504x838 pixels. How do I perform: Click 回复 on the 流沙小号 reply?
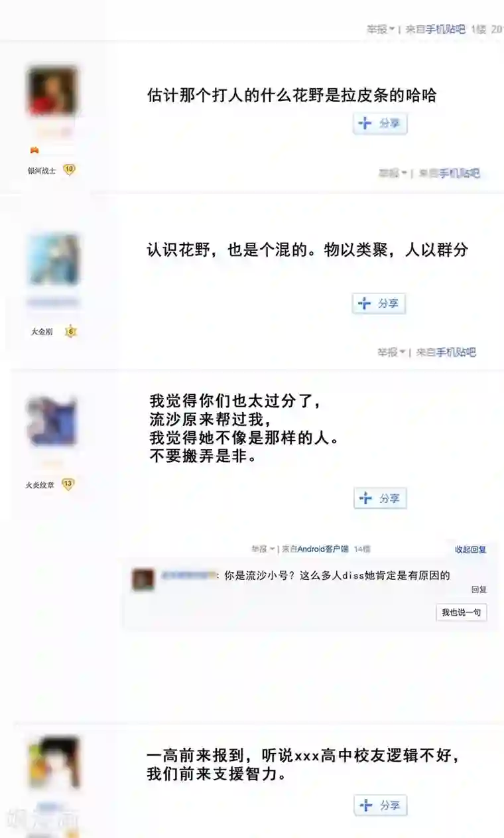pyautogui.click(x=479, y=589)
